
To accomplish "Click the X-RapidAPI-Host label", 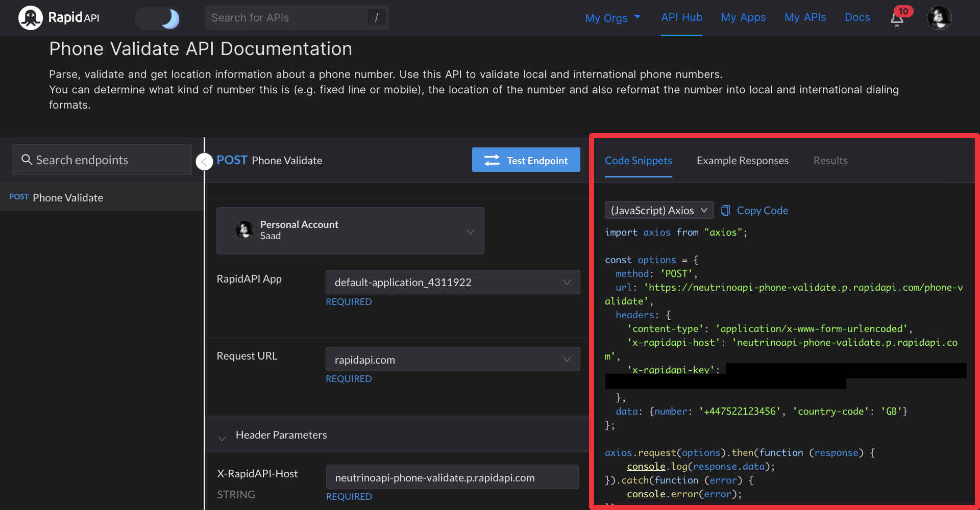I will (x=257, y=474).
